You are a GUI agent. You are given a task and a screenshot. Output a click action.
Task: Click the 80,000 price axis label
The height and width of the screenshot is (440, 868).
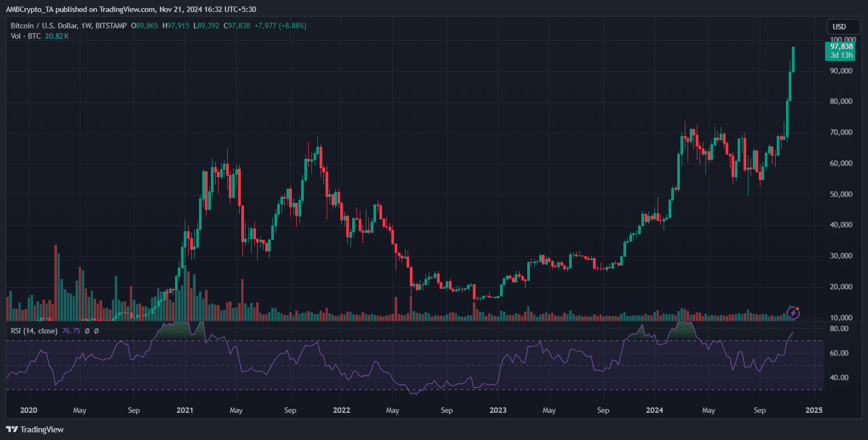pyautogui.click(x=841, y=101)
